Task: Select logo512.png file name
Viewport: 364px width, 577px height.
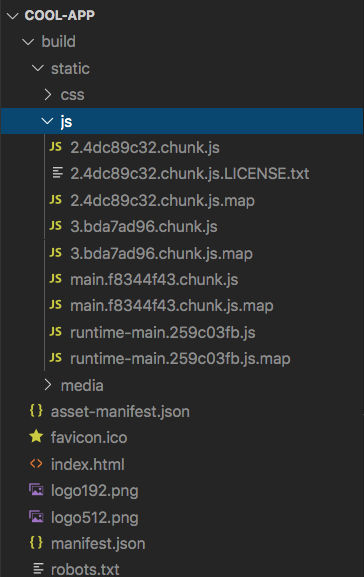Action: [x=95, y=518]
